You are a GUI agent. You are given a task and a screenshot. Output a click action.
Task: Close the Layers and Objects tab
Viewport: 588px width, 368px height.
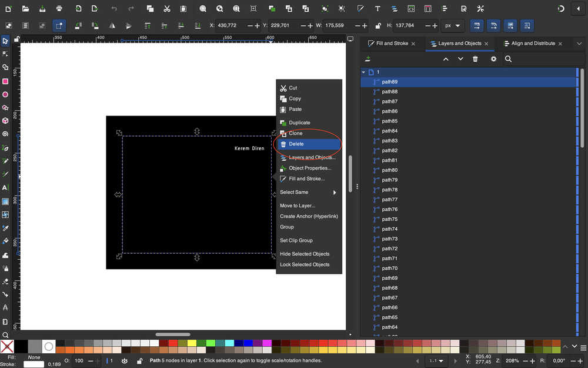[486, 44]
